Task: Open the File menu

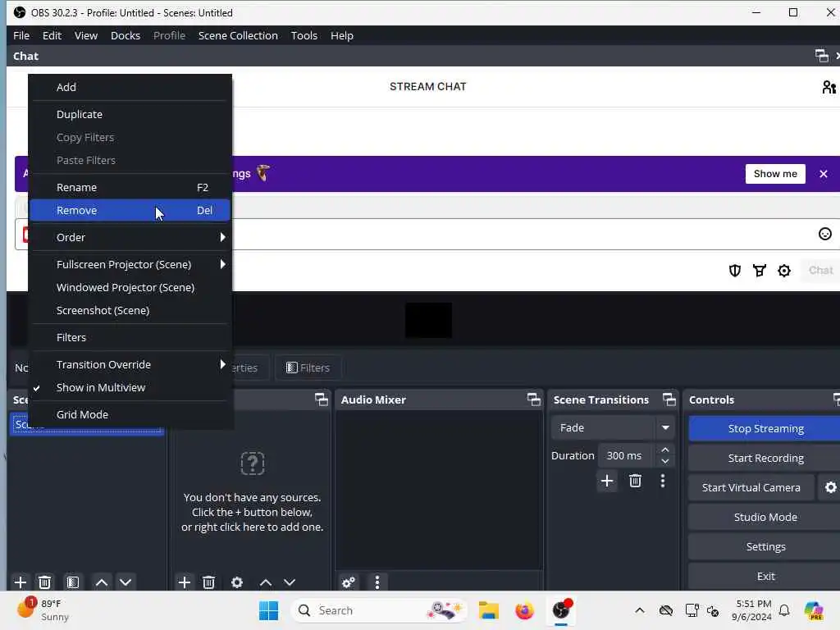Action: tap(21, 35)
